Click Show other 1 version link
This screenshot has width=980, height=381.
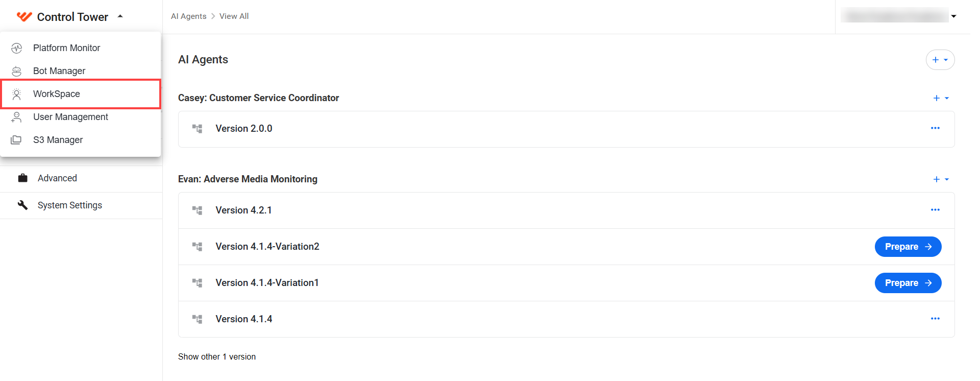(217, 356)
